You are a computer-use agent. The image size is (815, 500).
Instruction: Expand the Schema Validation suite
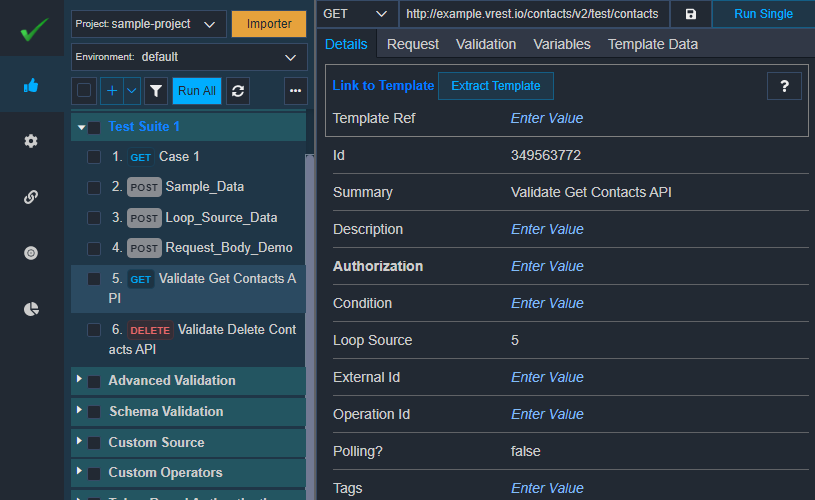click(79, 410)
